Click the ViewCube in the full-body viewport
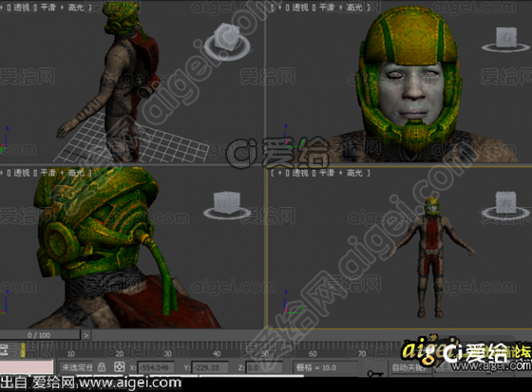Screen dimensions: 532x392 505,205
